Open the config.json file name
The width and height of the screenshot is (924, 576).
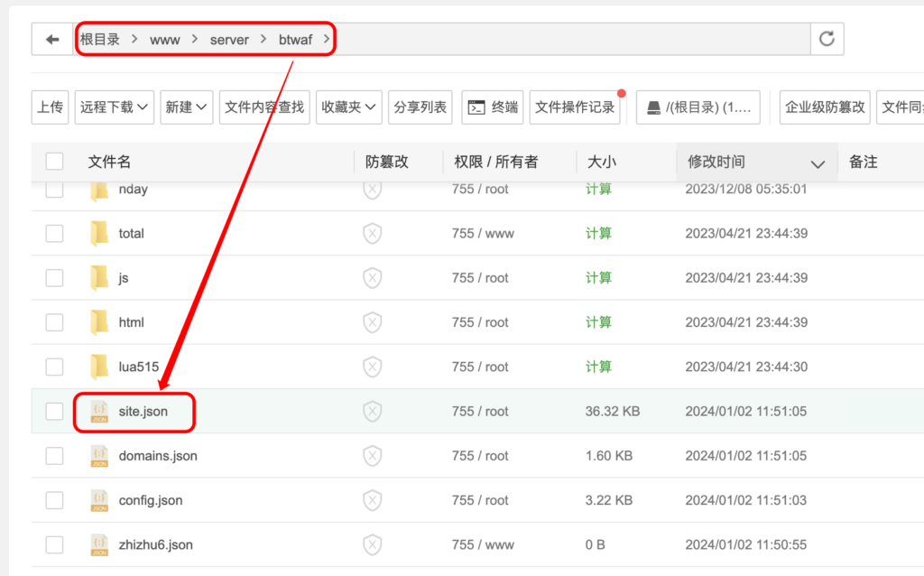click(151, 500)
